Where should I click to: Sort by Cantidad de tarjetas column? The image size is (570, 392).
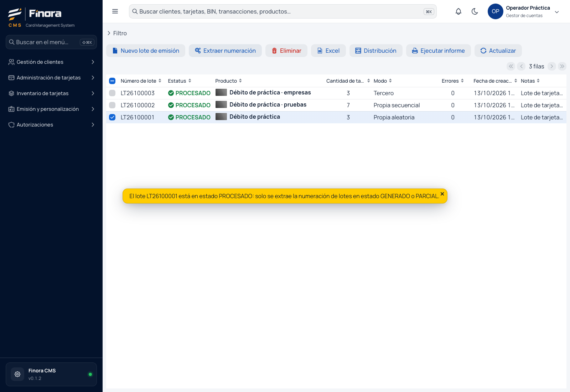(x=348, y=81)
